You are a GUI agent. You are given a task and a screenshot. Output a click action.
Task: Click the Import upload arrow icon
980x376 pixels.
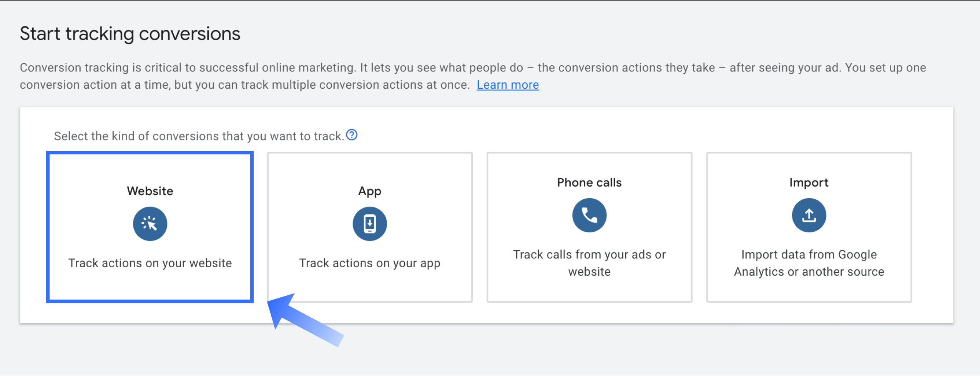click(809, 215)
